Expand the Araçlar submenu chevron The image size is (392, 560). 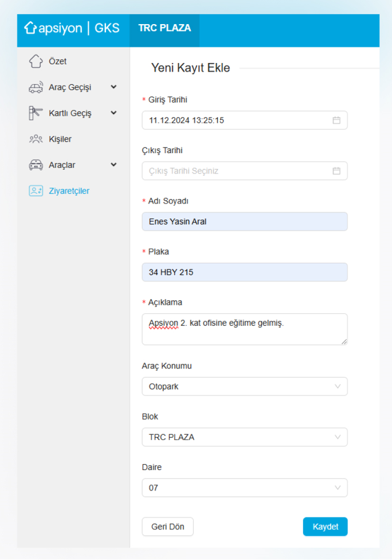pos(113,165)
